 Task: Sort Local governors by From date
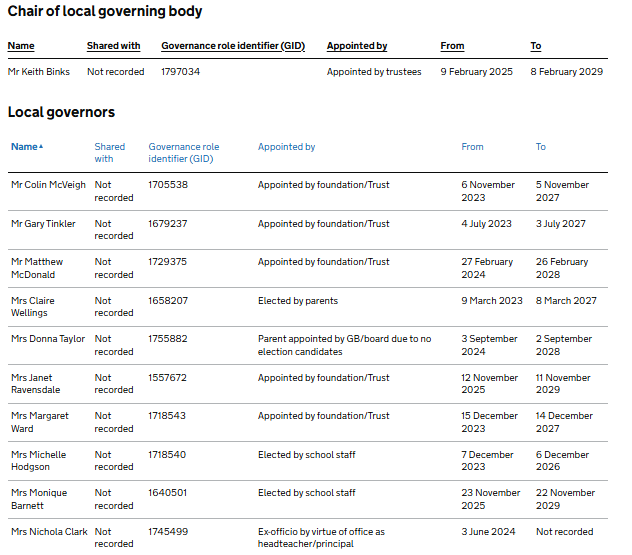coord(472,147)
